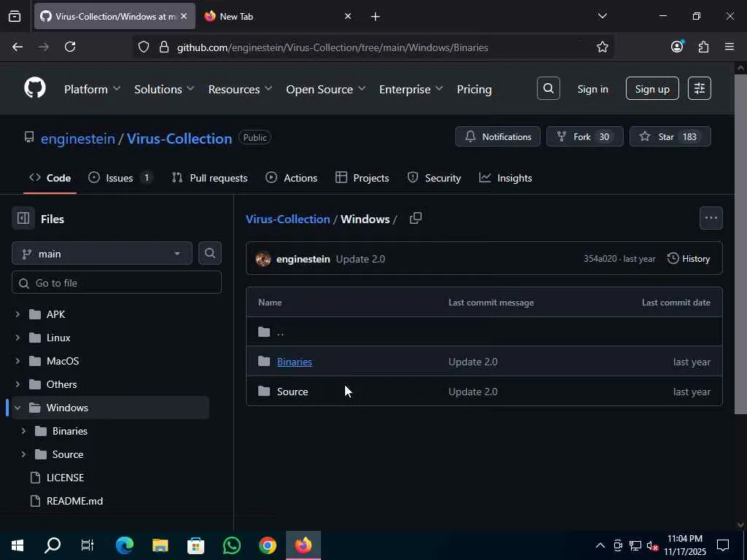Image resolution: width=747 pixels, height=560 pixels.
Task: Open File Explorer from taskbar
Action: point(160,545)
